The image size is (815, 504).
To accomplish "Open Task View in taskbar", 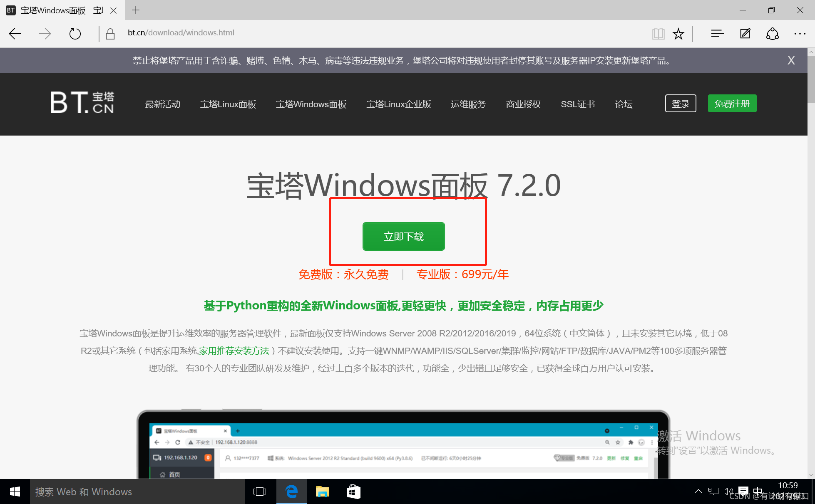I will (260, 492).
